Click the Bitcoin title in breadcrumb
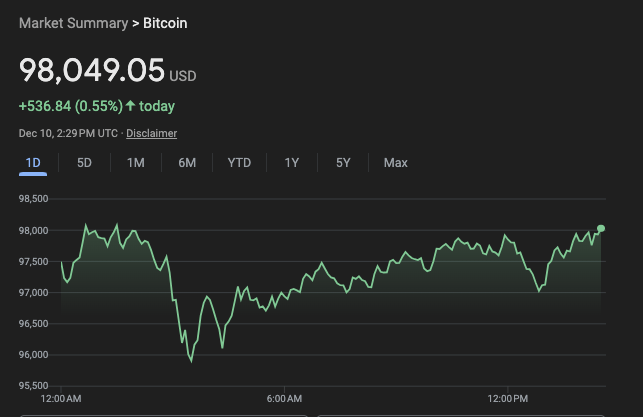The width and height of the screenshot is (643, 417). pos(166,22)
